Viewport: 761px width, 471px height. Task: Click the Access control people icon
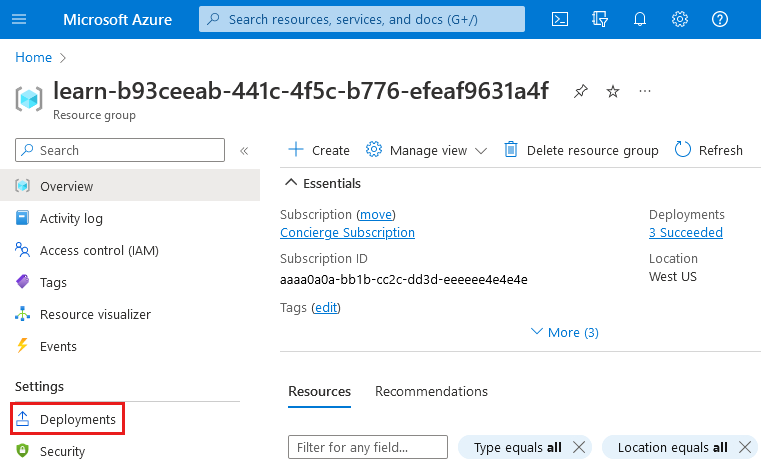[x=22, y=250]
